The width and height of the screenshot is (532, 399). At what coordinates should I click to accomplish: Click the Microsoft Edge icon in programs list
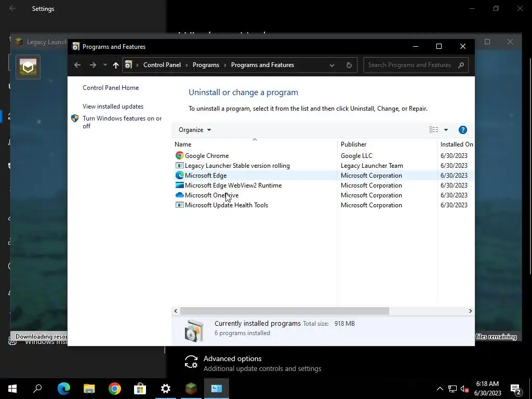pos(179,176)
